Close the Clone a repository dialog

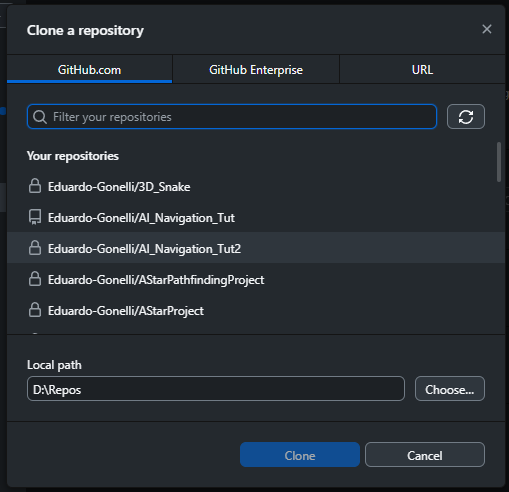pos(487,29)
